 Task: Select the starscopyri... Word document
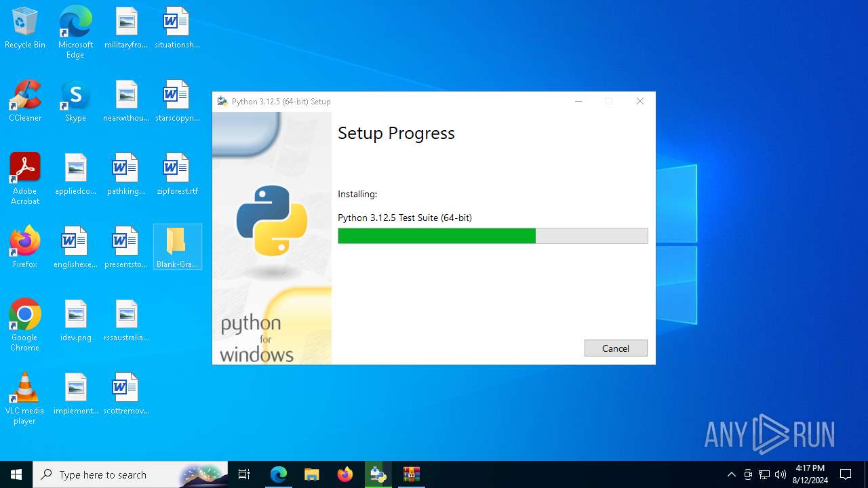coord(177,102)
